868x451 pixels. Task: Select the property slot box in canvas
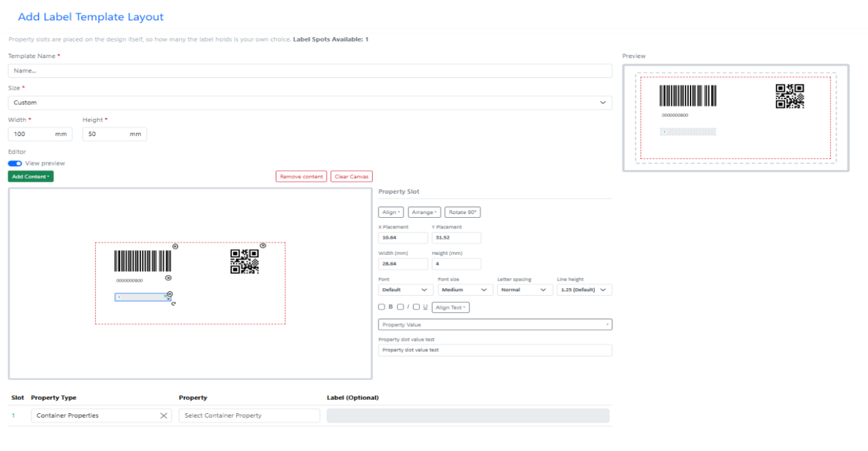(142, 297)
